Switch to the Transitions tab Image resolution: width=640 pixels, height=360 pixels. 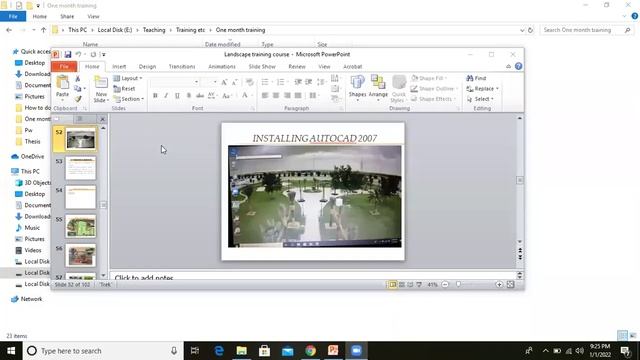click(182, 67)
